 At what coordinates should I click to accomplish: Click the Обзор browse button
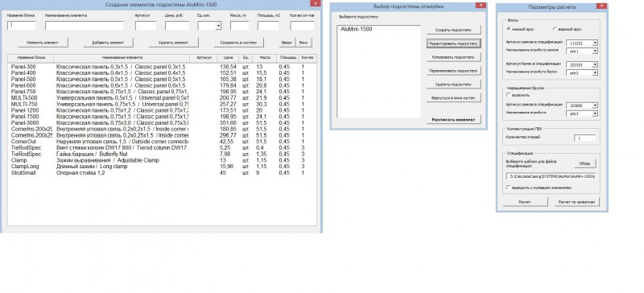coord(584,163)
